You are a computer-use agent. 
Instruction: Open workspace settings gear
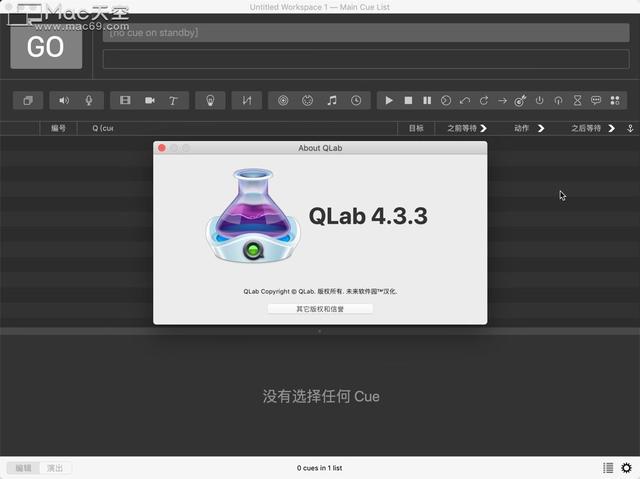point(627,468)
